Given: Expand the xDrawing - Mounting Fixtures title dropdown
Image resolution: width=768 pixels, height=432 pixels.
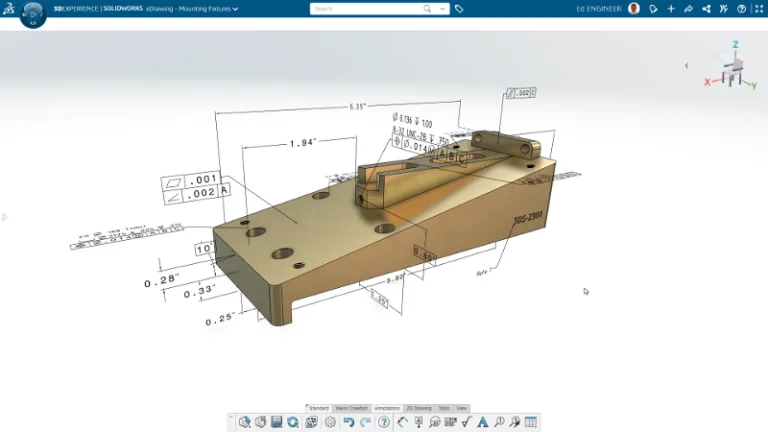Looking at the screenshot, I should [235, 9].
